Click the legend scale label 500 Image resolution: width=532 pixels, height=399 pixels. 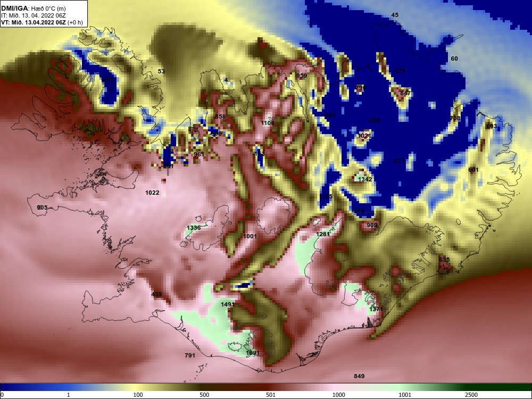coord(204,395)
